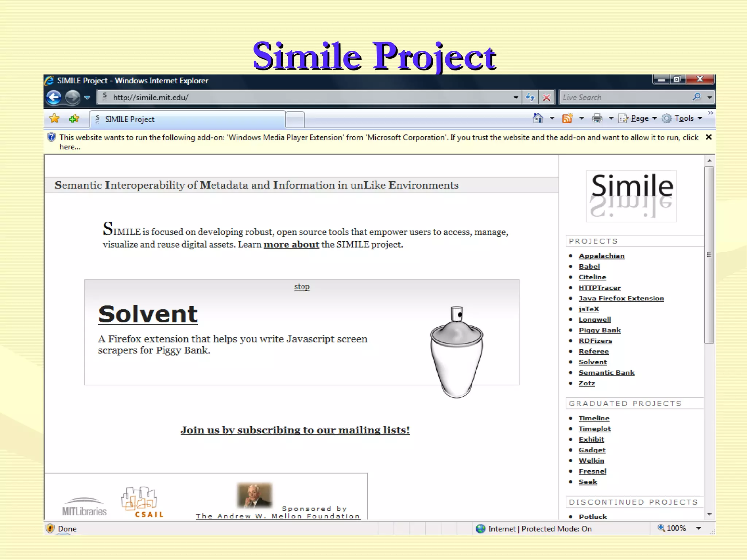Click the RSS feeds icon
This screenshot has width=747, height=560.
568,118
